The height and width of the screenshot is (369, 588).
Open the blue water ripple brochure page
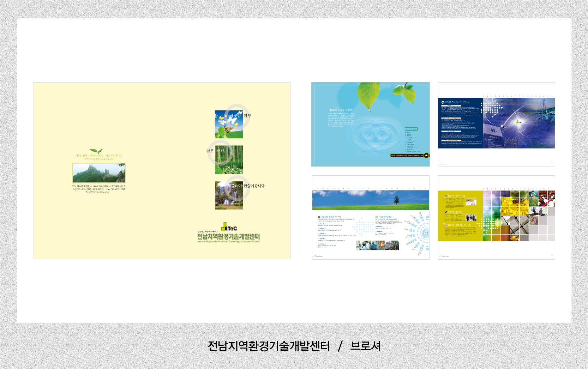(370, 124)
